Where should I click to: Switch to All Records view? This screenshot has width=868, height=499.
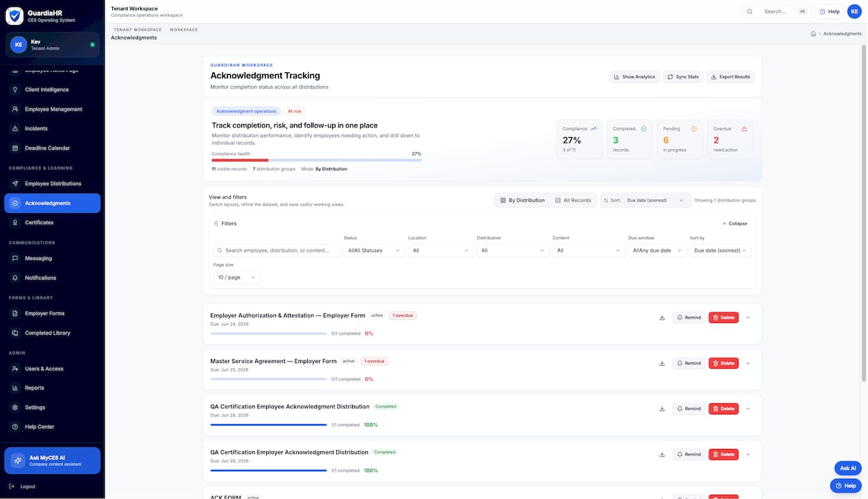pyautogui.click(x=573, y=200)
